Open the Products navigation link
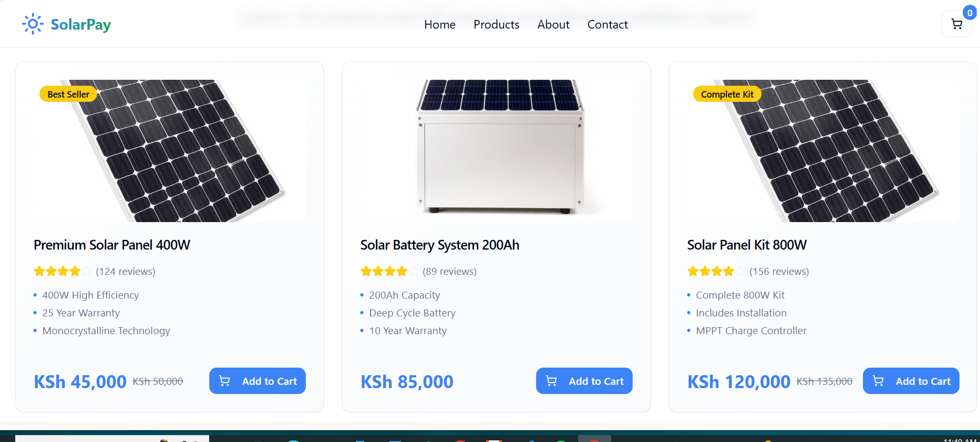The width and height of the screenshot is (980, 442). (496, 25)
